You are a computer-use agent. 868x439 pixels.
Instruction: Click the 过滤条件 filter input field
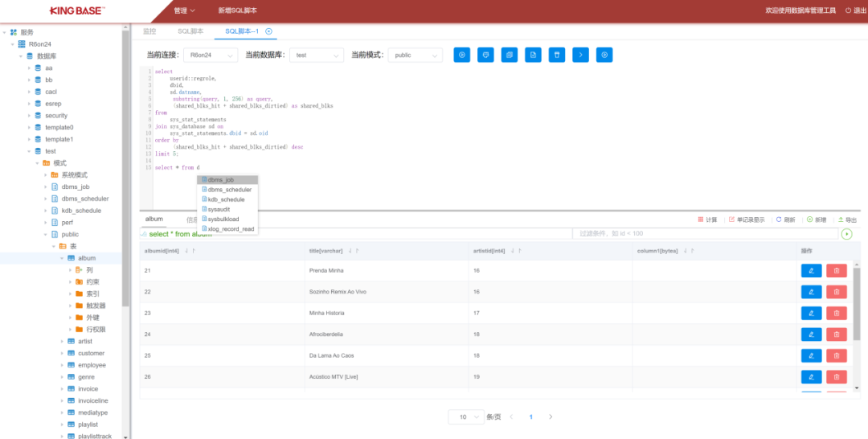tap(706, 234)
